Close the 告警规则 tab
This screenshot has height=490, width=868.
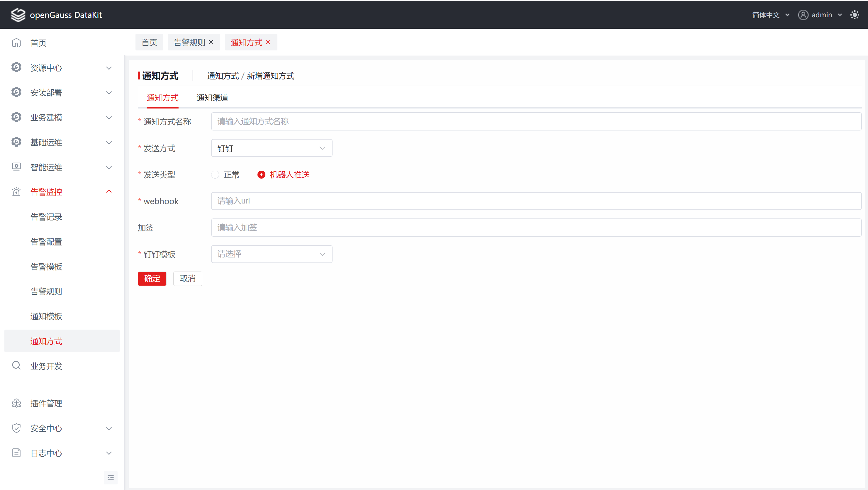coord(211,43)
